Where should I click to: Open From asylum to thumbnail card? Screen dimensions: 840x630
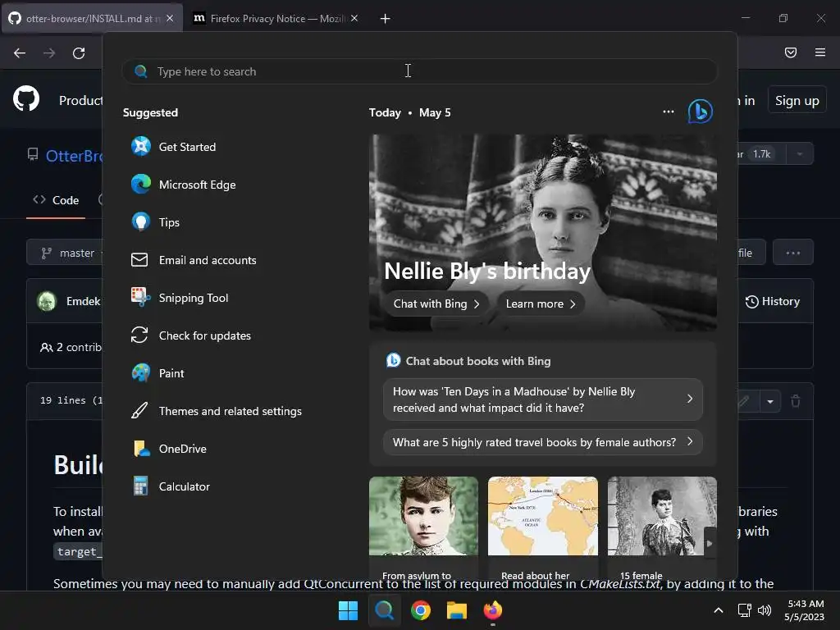pos(424,527)
